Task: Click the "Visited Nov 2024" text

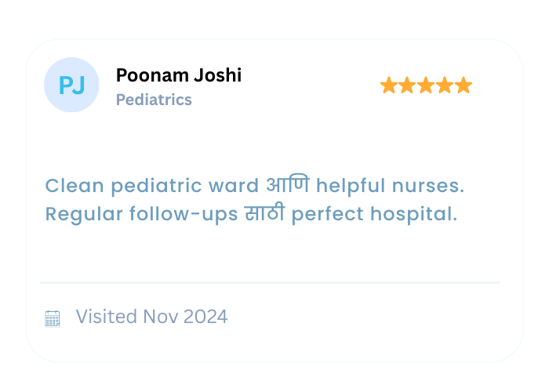Action: [x=151, y=317]
